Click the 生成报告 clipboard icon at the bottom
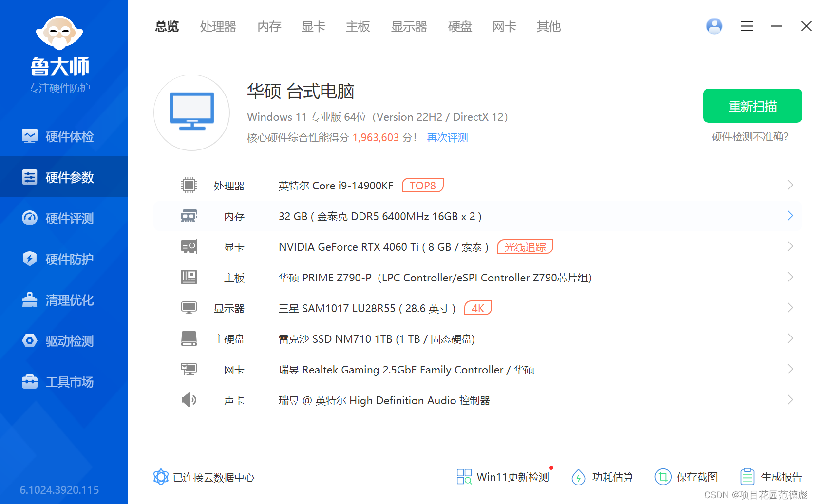 coord(747,477)
